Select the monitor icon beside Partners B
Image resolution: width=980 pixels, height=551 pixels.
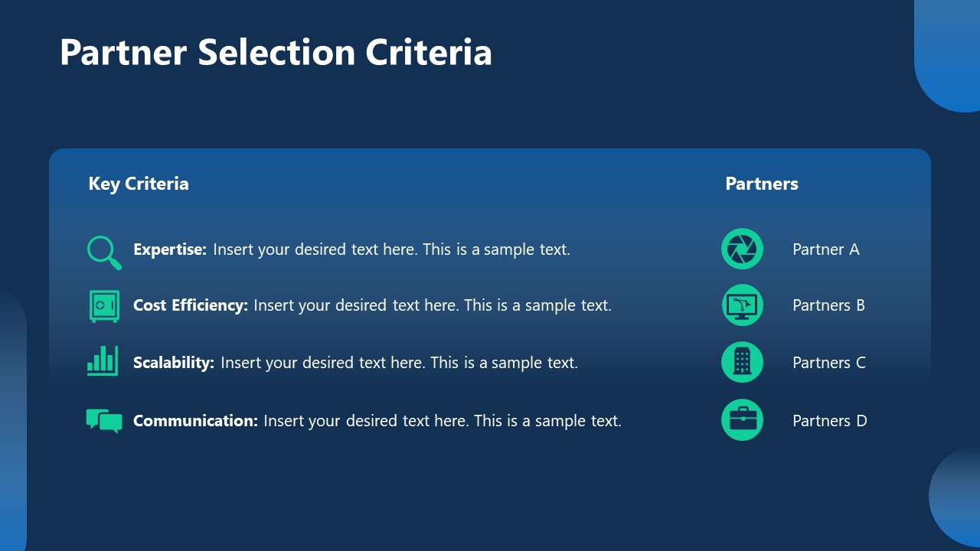[742, 305]
